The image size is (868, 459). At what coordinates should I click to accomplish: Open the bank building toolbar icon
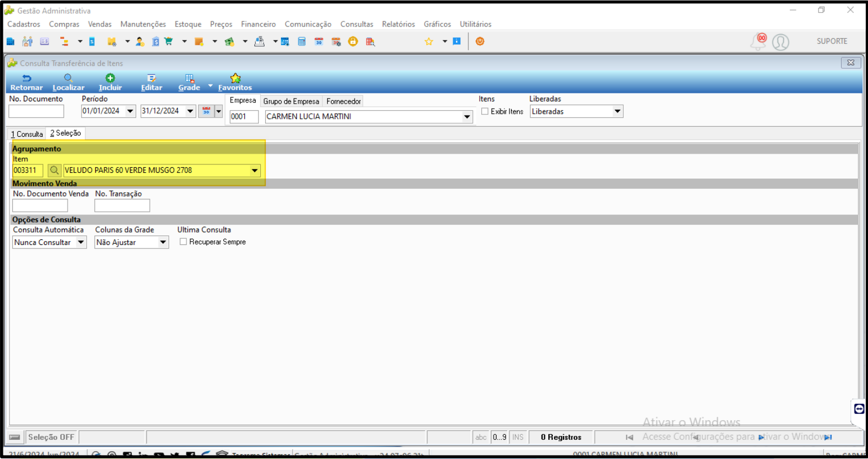click(155, 42)
